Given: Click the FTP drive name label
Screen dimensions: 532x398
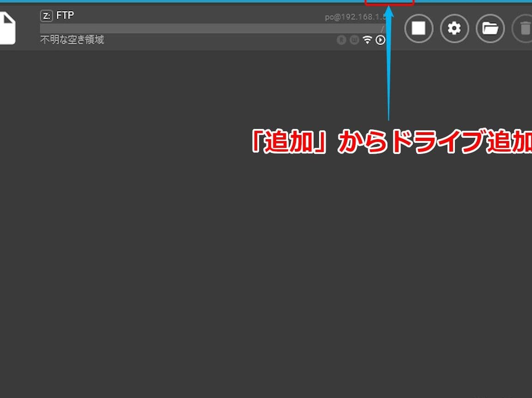Looking at the screenshot, I should pyautogui.click(x=65, y=16).
